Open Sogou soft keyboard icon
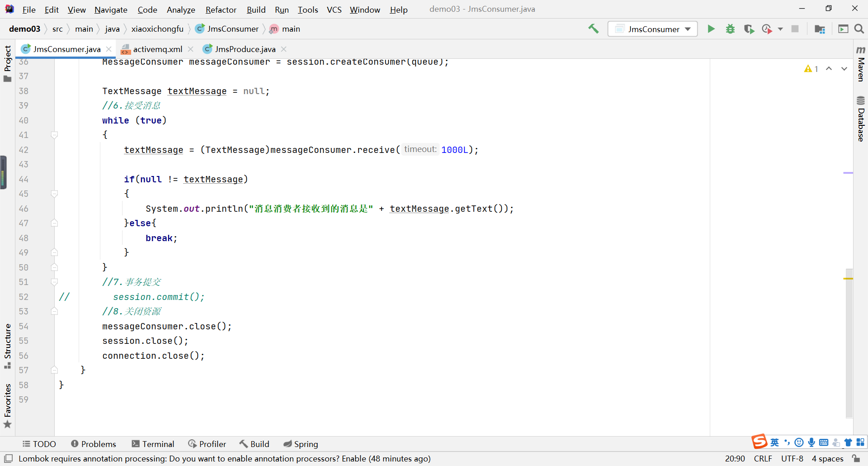Viewport: 868px width, 466px height. (824, 442)
